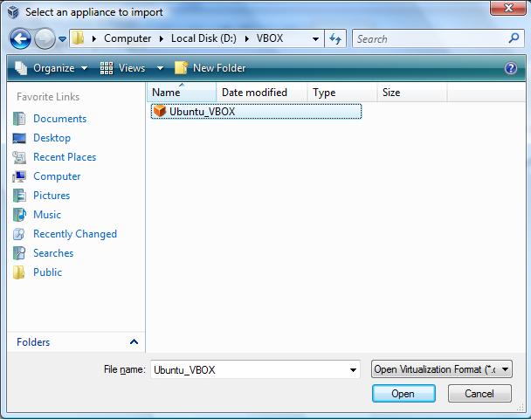
Task: Click the Music sidebar icon
Action: point(19,215)
